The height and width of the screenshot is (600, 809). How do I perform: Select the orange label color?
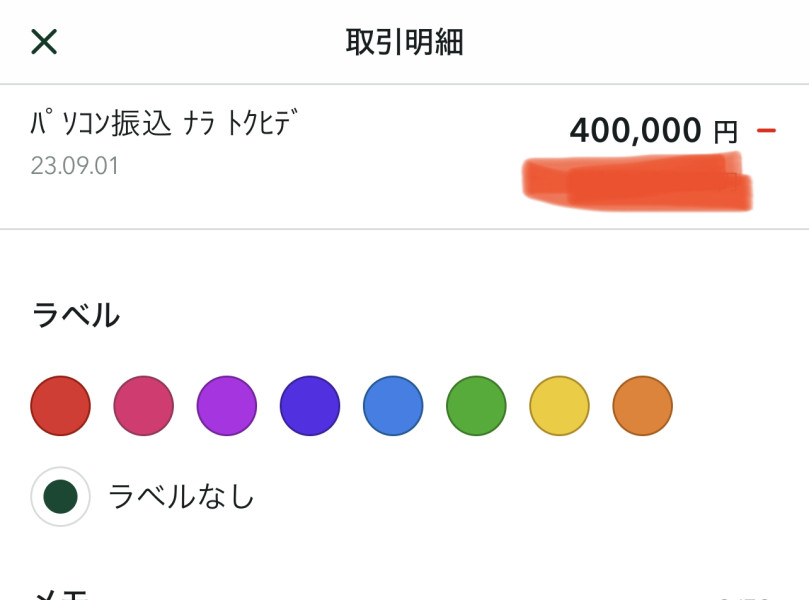point(642,406)
